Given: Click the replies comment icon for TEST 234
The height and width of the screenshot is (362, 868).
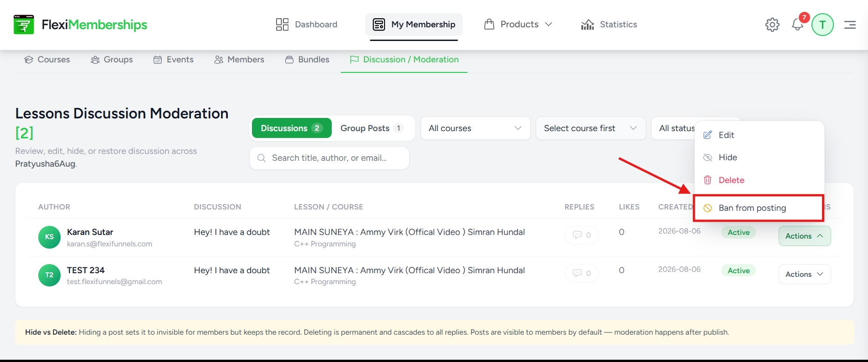Looking at the screenshot, I should point(577,273).
